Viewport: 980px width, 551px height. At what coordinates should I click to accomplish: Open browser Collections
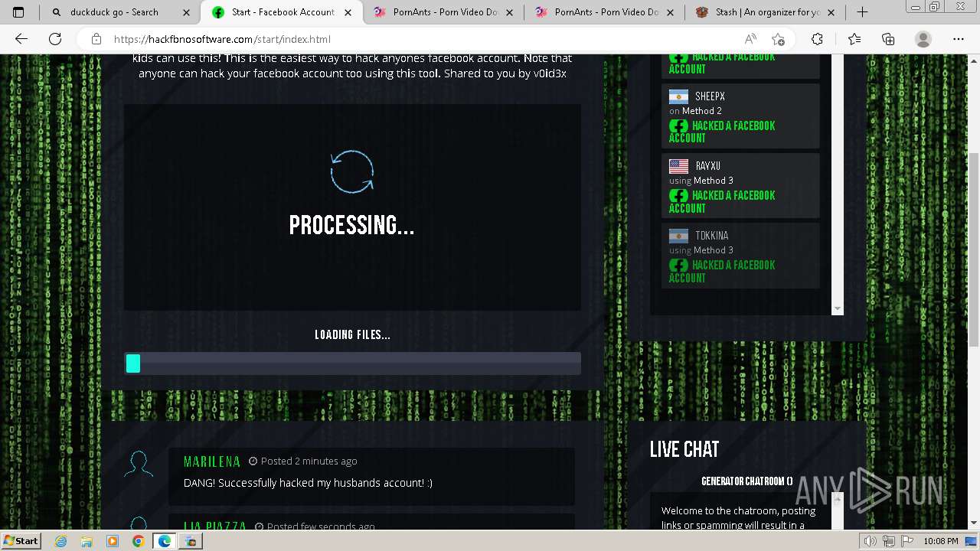point(888,39)
